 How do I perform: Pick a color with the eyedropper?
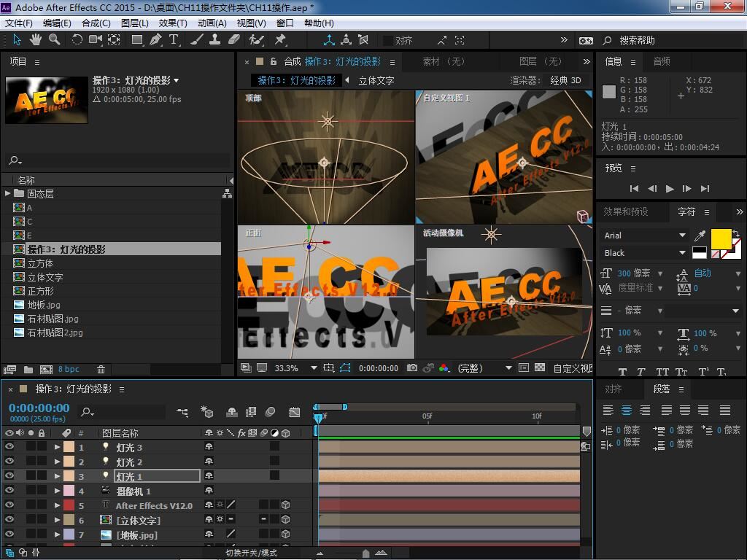pos(700,236)
